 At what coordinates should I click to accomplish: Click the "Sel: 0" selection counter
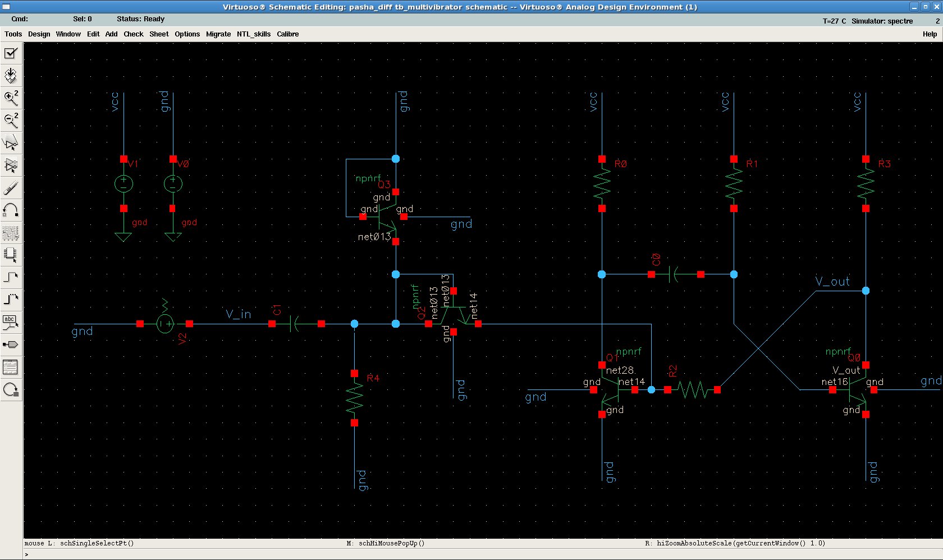tap(83, 19)
